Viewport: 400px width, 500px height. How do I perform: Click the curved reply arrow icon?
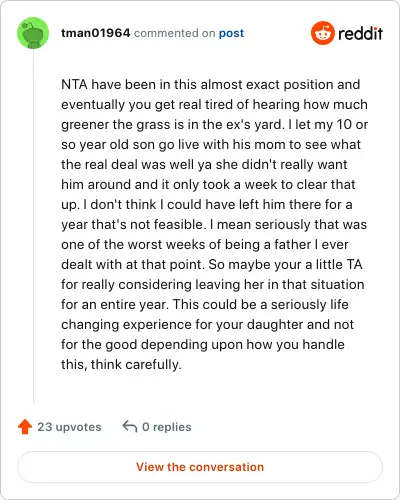pos(130,426)
